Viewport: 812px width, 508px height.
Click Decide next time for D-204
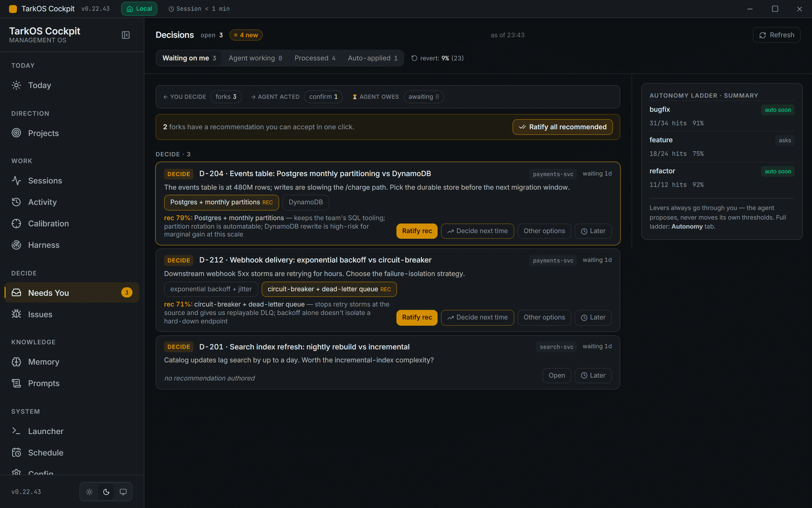tap(477, 231)
